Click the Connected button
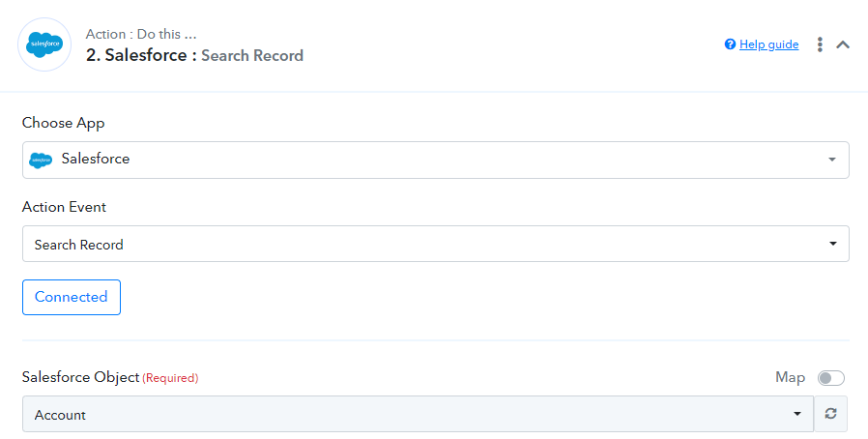This screenshot has height=439, width=868. click(72, 297)
